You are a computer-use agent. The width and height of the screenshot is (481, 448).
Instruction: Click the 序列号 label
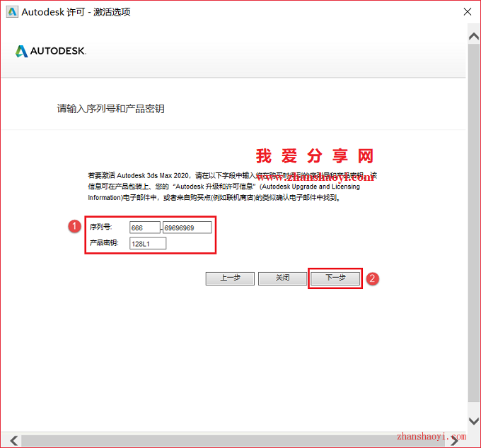(x=101, y=227)
